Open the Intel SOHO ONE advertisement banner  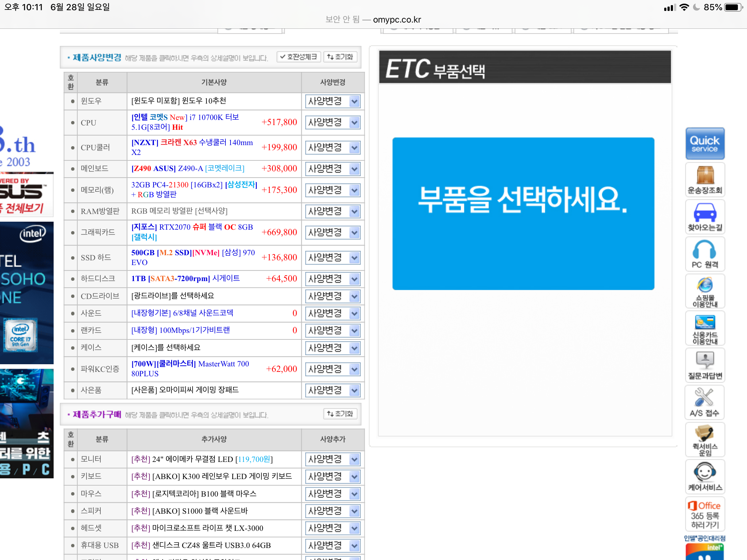click(x=27, y=293)
